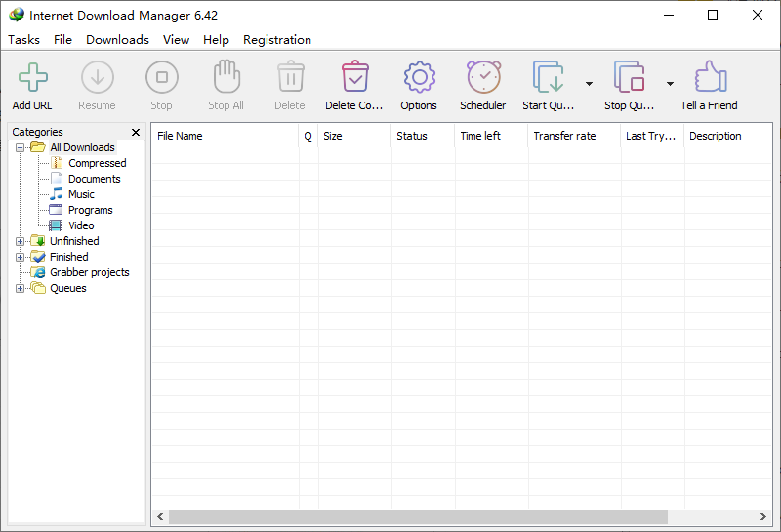Open the Registration menu

(277, 40)
